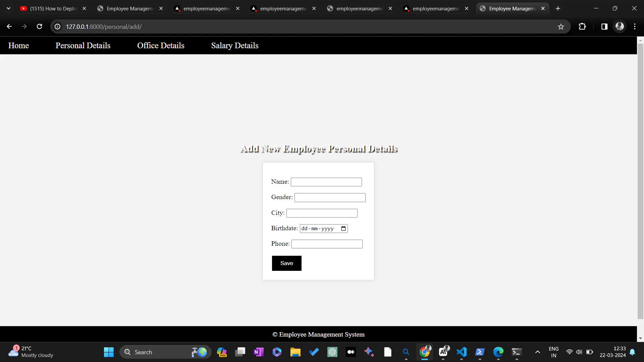The width and height of the screenshot is (644, 362).
Task: Click inside the Name input field
Action: 326,182
